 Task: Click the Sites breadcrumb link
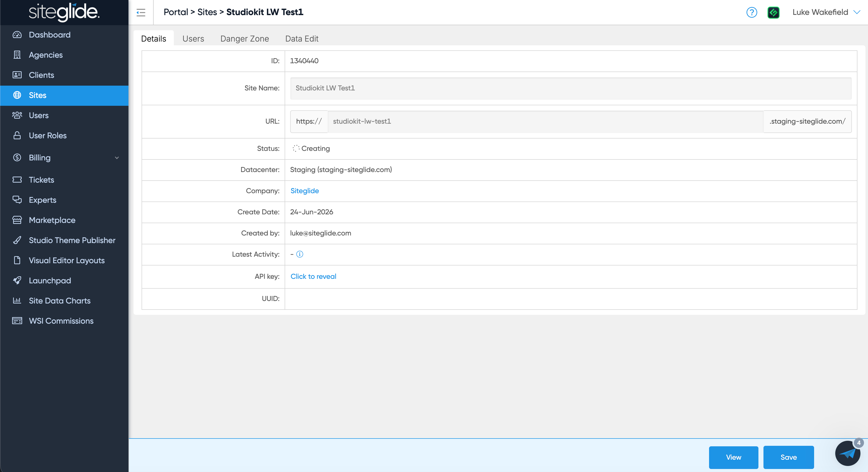coord(207,12)
